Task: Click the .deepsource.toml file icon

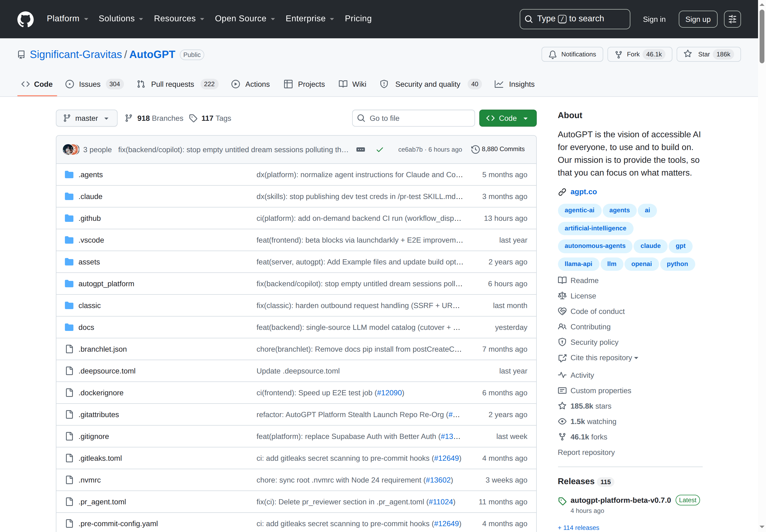Action: coord(69,371)
